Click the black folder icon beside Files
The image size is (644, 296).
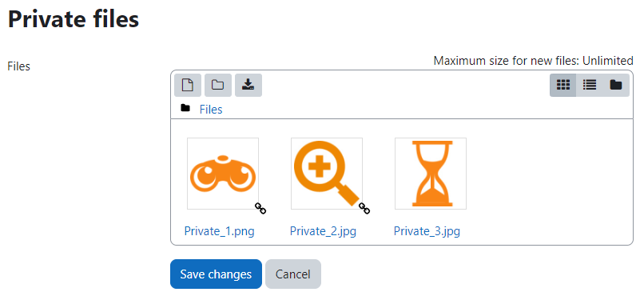[185, 109]
